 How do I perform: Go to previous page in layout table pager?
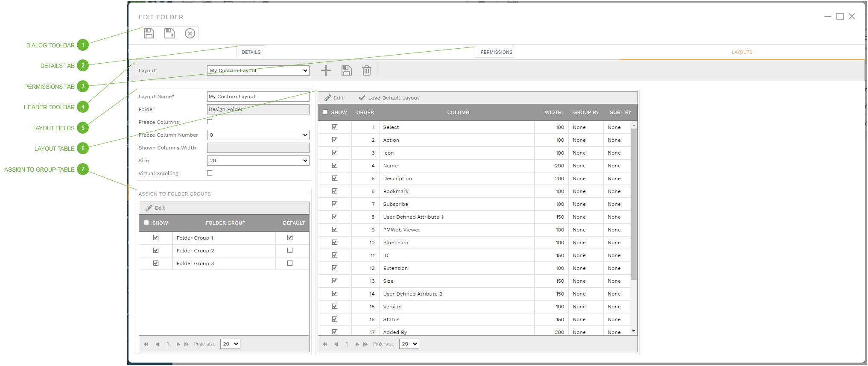(x=336, y=344)
